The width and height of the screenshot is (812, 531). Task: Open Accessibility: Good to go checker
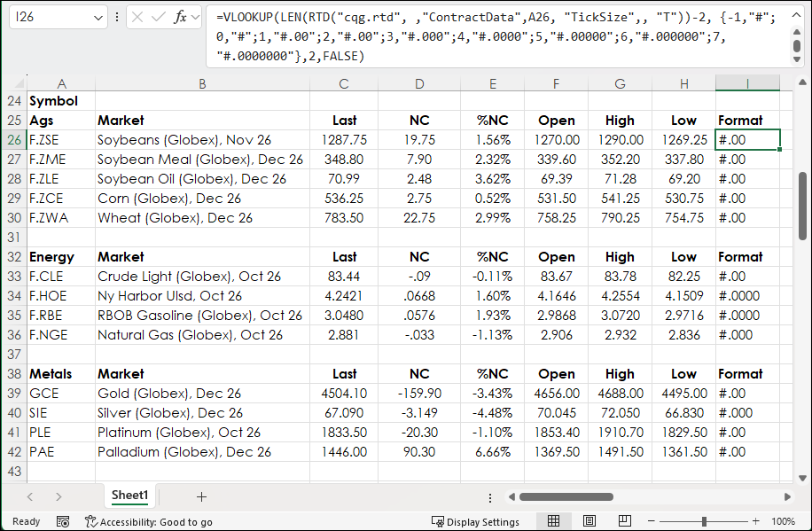pos(149,521)
